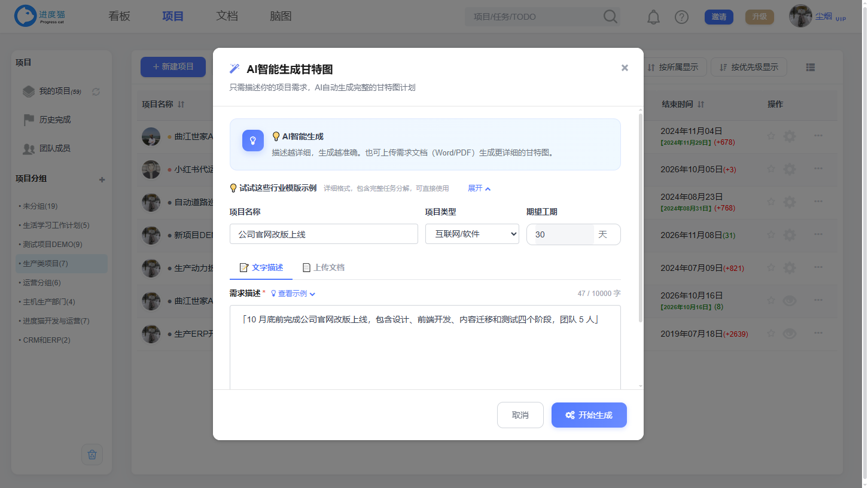Toggle the eye icon in the 2026年10月16日 row

(790, 301)
